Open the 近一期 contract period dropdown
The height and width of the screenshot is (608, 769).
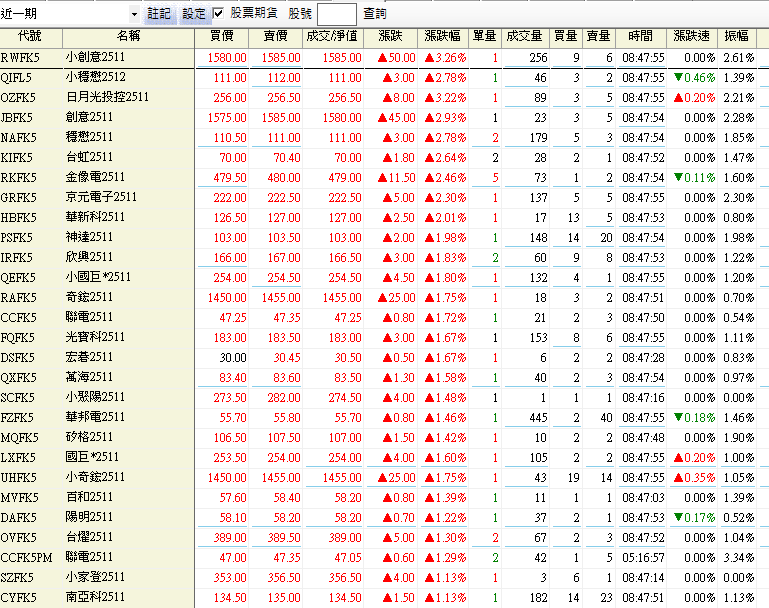pos(135,15)
